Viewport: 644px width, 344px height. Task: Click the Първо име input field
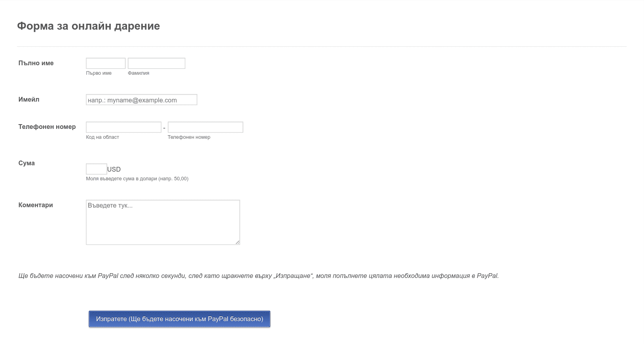[x=106, y=63]
